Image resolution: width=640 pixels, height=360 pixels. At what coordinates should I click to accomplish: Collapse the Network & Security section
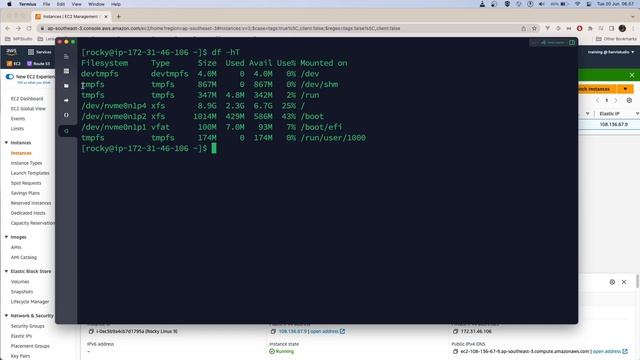pyautogui.click(x=7, y=316)
